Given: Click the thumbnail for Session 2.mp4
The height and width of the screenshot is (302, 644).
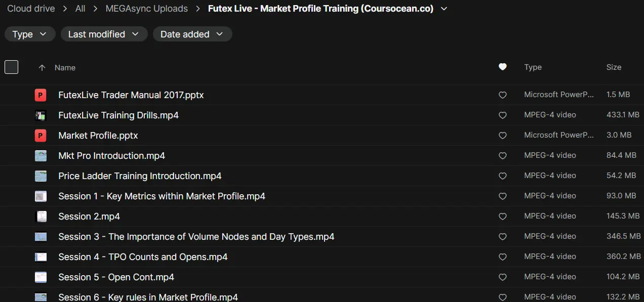Looking at the screenshot, I should tap(41, 217).
